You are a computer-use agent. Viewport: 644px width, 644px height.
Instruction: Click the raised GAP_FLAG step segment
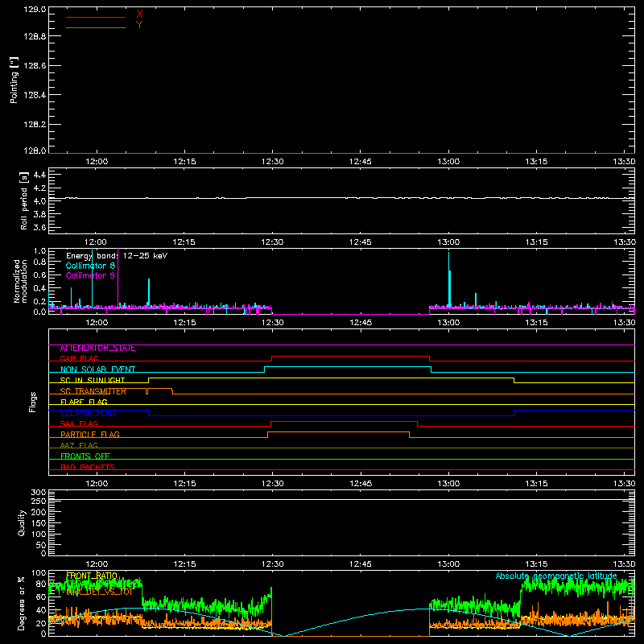pos(351,357)
